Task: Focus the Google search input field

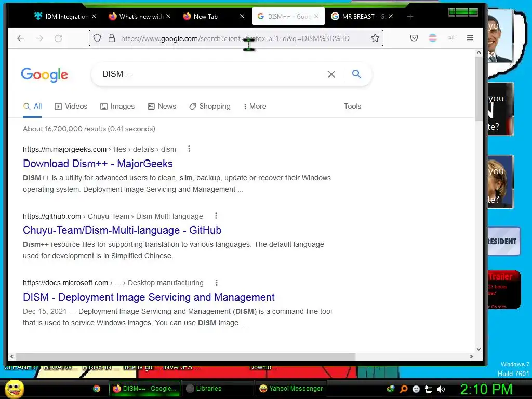Action: coord(210,74)
